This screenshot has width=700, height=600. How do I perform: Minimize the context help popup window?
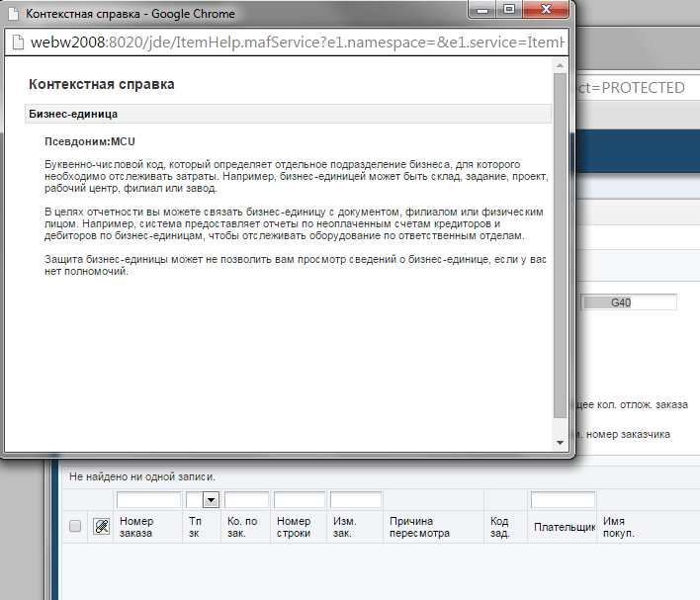[x=483, y=14]
